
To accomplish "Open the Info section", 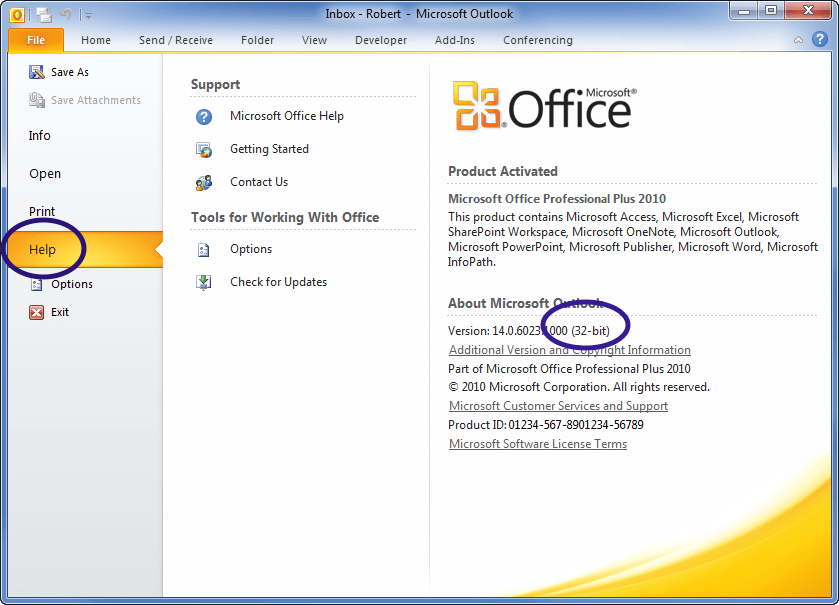I will coord(40,135).
